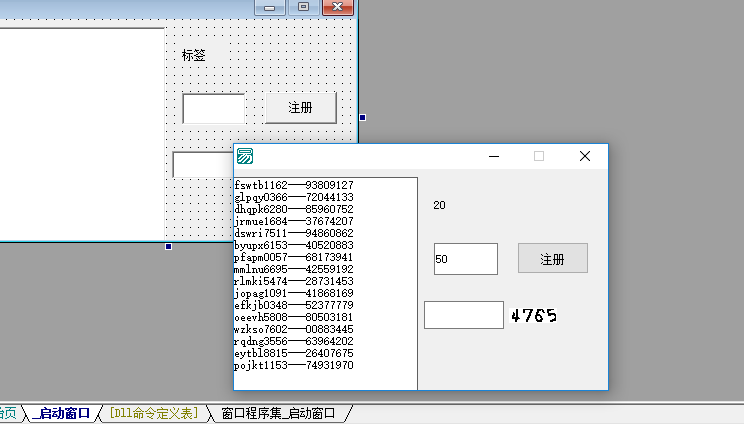
Task: Restore the form designer window
Action: click(302, 7)
